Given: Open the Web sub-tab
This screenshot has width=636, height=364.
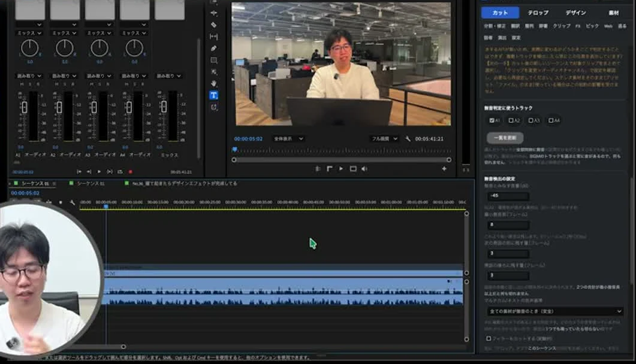Looking at the screenshot, I should pyautogui.click(x=608, y=26).
